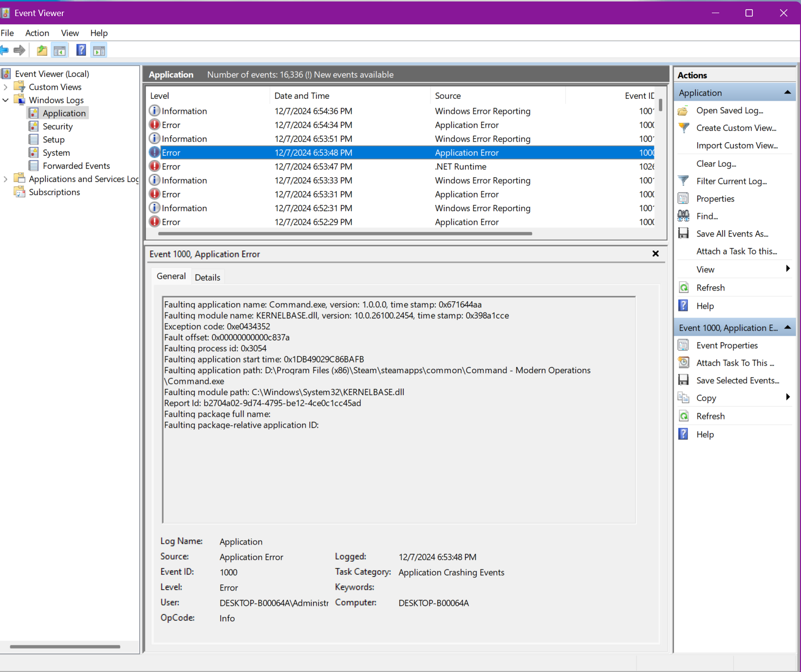Collapse the Windows Logs tree node
This screenshot has width=801, height=672.
(x=5, y=100)
